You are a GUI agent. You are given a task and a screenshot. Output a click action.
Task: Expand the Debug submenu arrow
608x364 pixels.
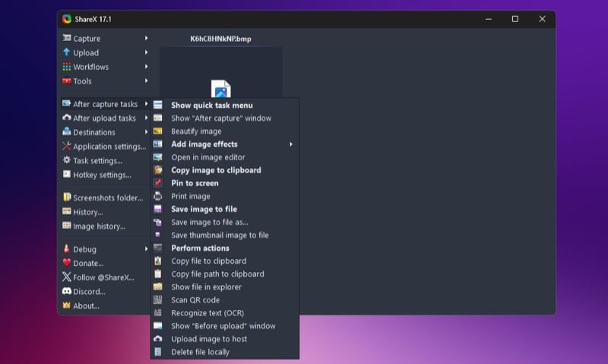(x=146, y=248)
